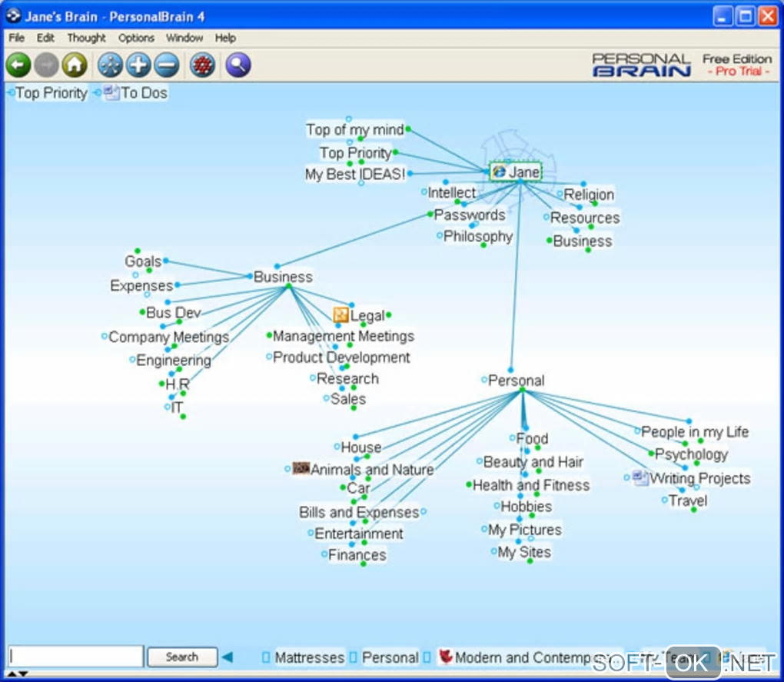784x682 pixels.
Task: Open the Window menu
Action: (x=184, y=38)
